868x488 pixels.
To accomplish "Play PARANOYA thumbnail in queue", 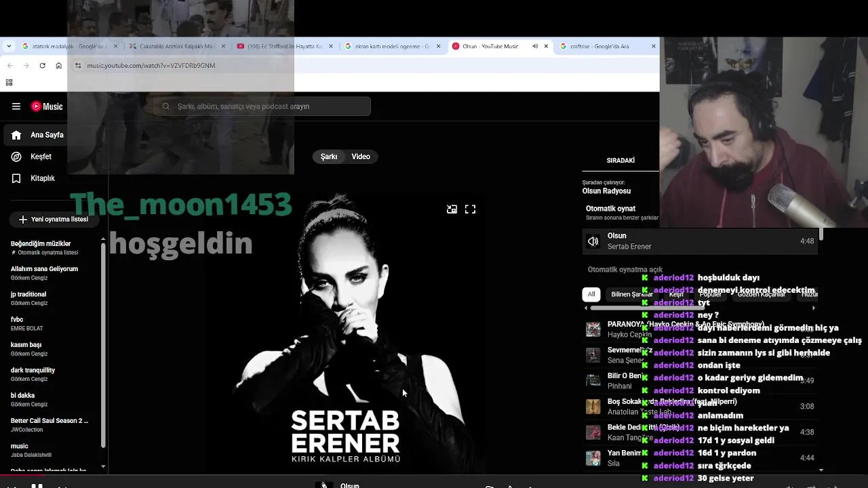I will click(x=593, y=329).
